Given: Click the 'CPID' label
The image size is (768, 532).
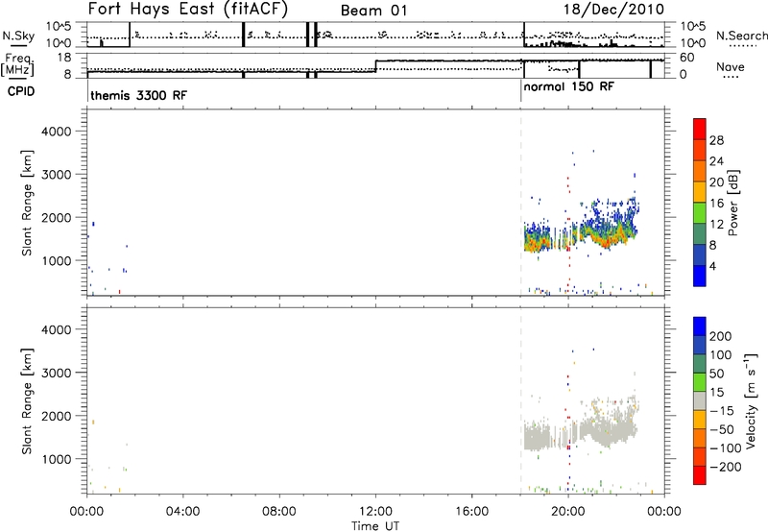Looking at the screenshot, I should point(21,91).
